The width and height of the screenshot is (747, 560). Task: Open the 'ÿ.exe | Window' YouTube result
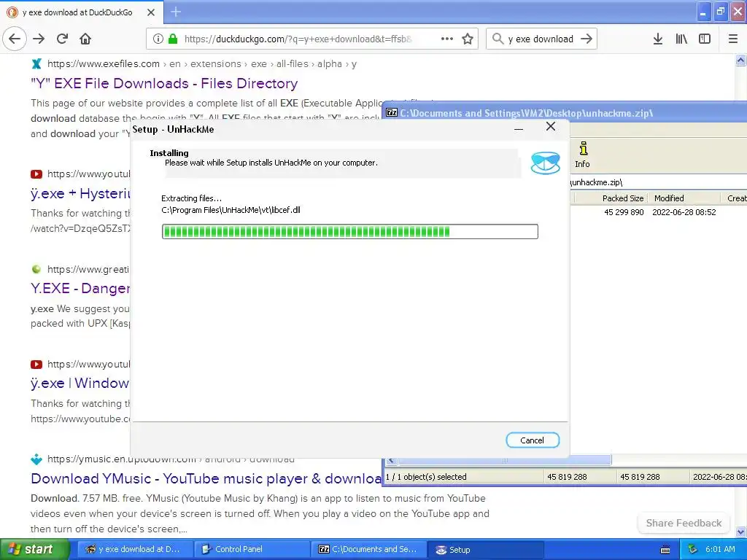click(80, 384)
